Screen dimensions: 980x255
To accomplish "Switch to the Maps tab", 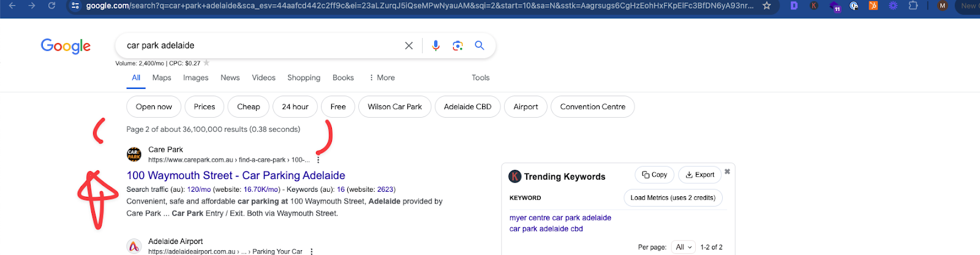I will point(162,78).
